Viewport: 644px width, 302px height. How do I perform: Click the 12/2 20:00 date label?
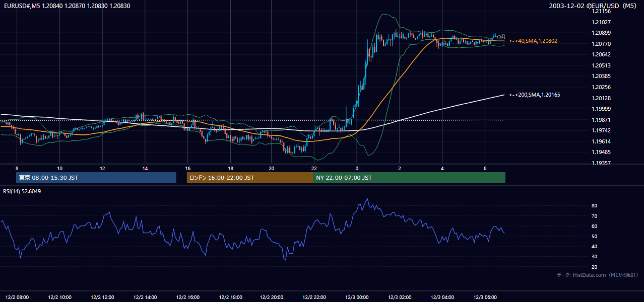(x=272, y=297)
